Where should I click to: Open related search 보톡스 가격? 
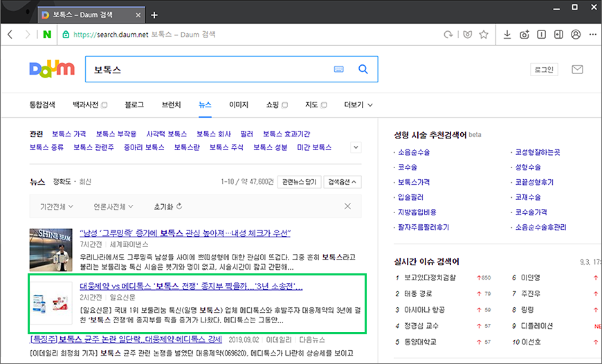point(69,134)
